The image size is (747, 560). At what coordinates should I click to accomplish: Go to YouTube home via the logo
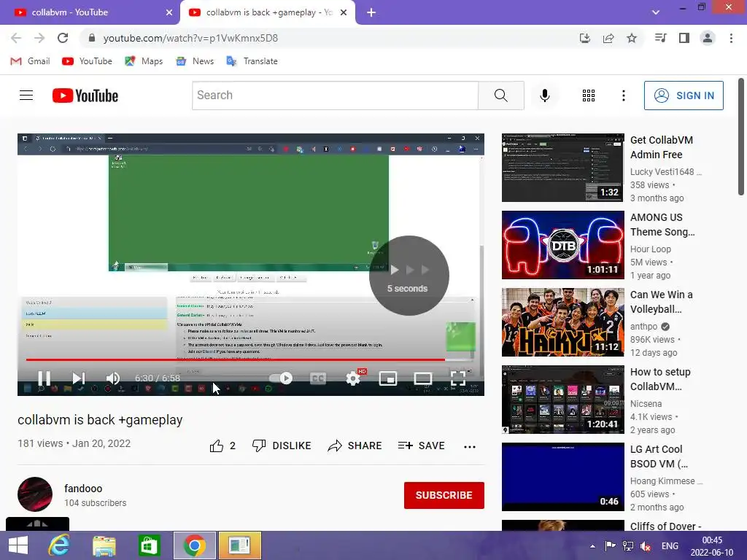pos(85,96)
